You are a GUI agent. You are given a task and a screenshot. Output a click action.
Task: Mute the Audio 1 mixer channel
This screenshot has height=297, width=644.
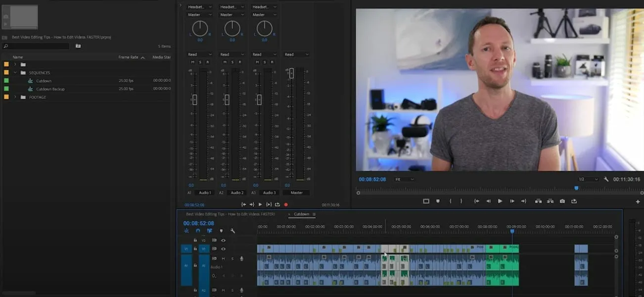(x=193, y=62)
